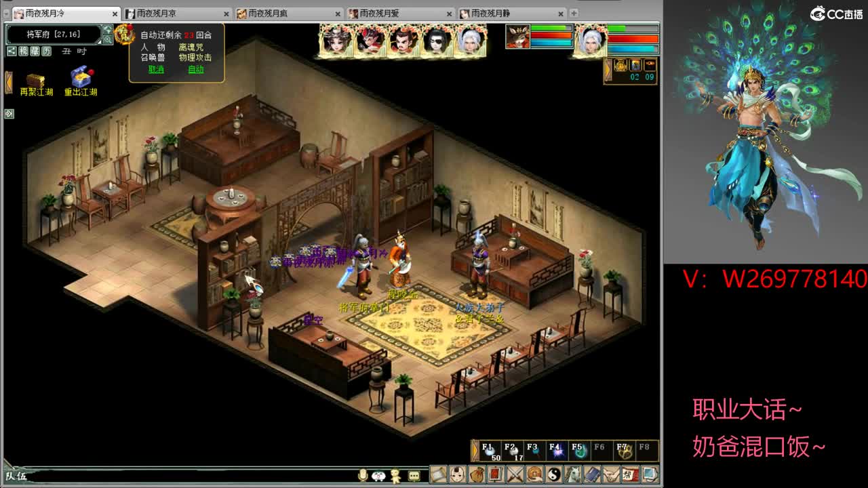Viewport: 868px width, 488px height.
Task: Activate the F5 hotkey skill slot
Action: click(x=580, y=451)
